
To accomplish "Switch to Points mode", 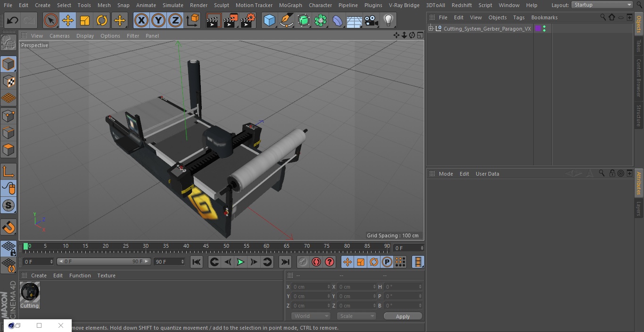I will point(8,115).
